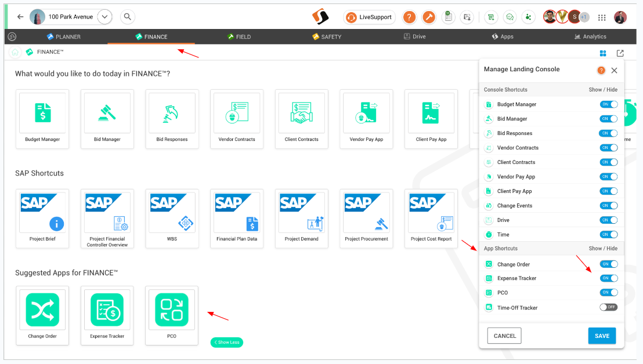
Task: Open the Bid Responses tile
Action: point(172,119)
